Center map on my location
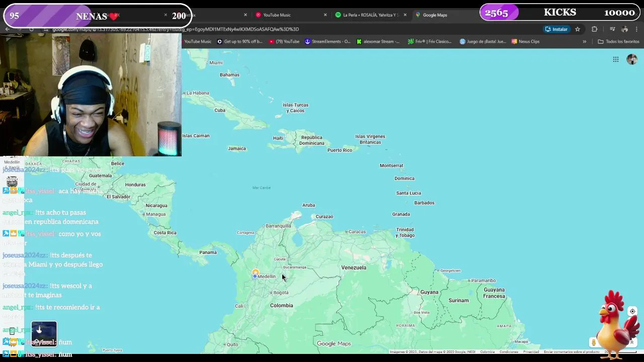This screenshot has width=644, height=362. coord(632,311)
